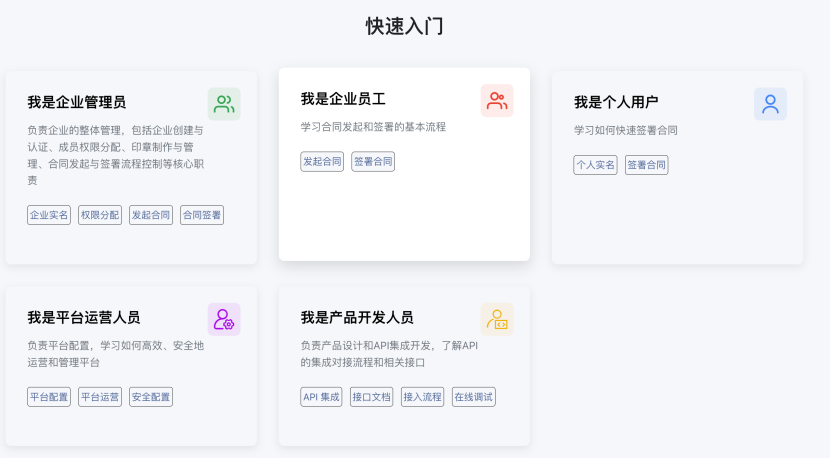
Task: Open the 安全配置 tag
Action: (151, 397)
